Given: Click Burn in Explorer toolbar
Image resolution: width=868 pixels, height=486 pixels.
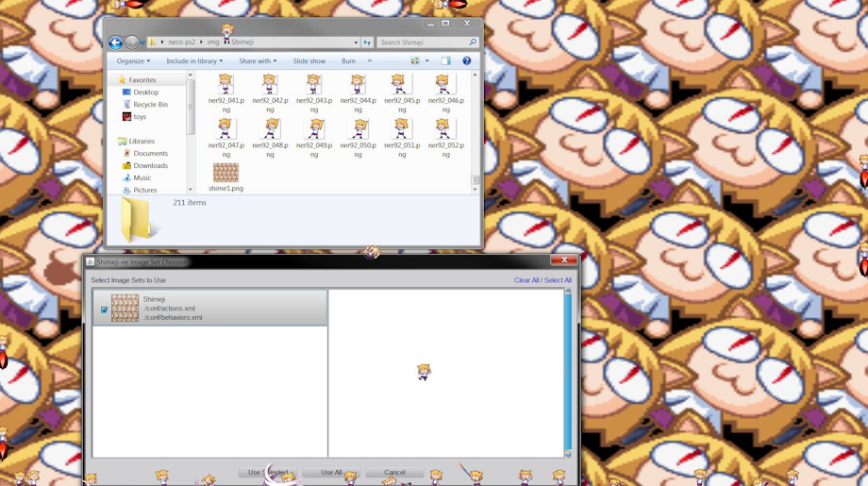Looking at the screenshot, I should pyautogui.click(x=348, y=61).
